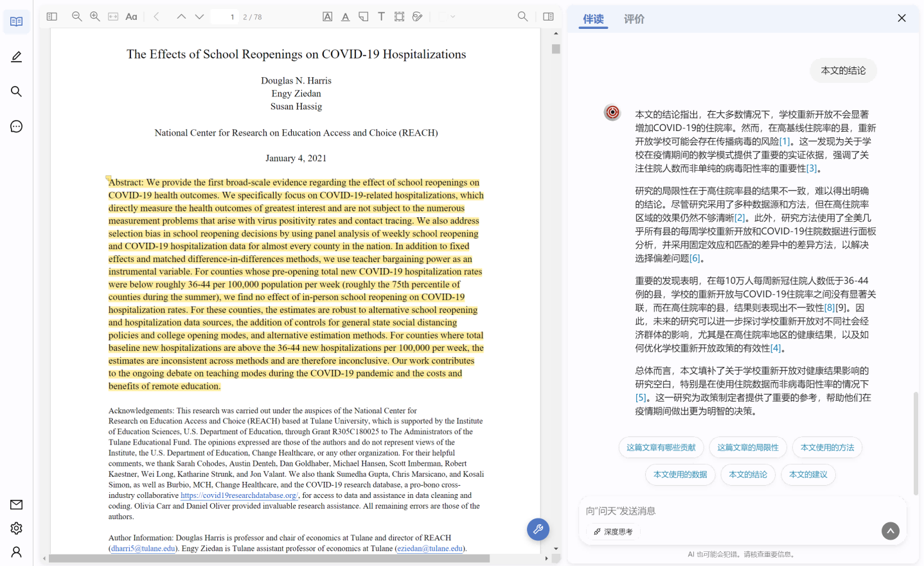Click the 这篇文章有哪些贡献 suggestion
The width and height of the screenshot is (924, 566).
click(x=661, y=448)
